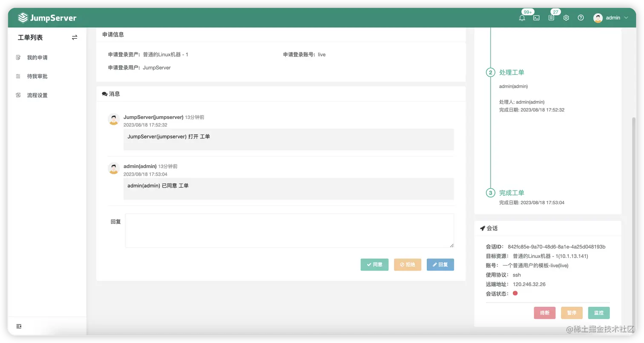Click the 待我审批 sidebar icon
Screen dimensions: 644x343
click(18, 76)
